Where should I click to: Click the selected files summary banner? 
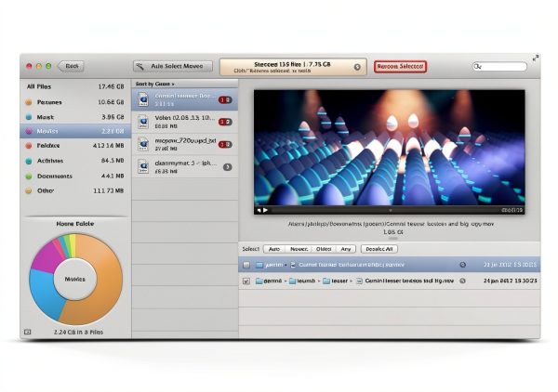(293, 67)
